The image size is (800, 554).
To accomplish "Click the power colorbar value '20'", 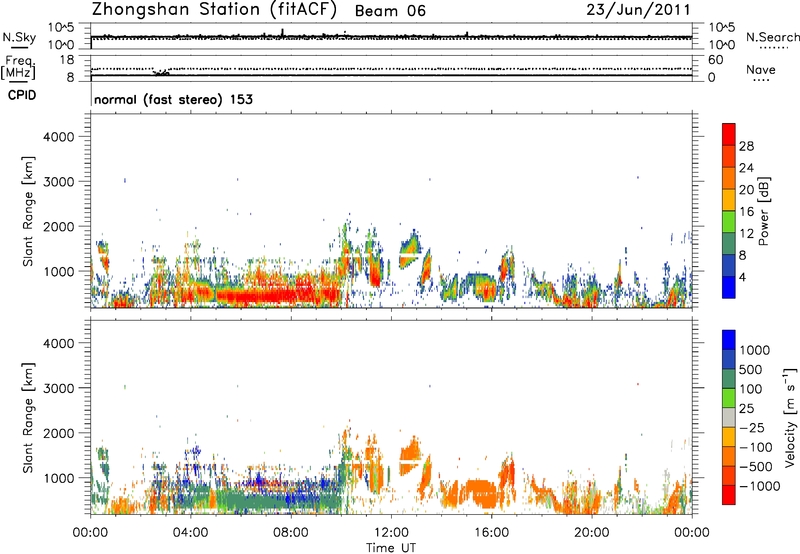I will [746, 190].
